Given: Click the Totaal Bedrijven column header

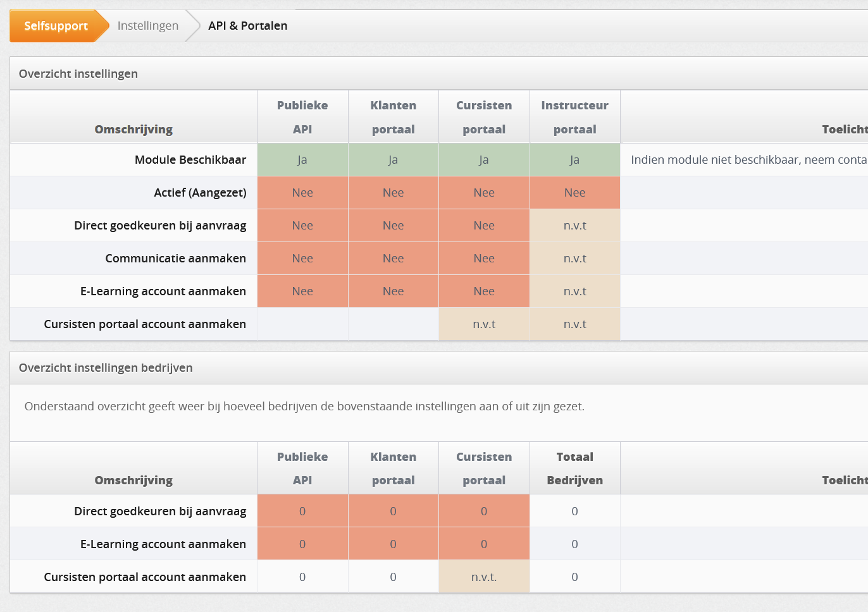Looking at the screenshot, I should coord(574,468).
